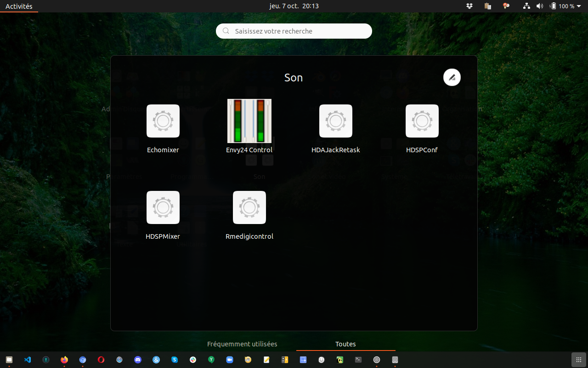Image resolution: width=588 pixels, height=368 pixels.
Task: Launch Skype from the dock
Action: pyautogui.click(x=175, y=360)
